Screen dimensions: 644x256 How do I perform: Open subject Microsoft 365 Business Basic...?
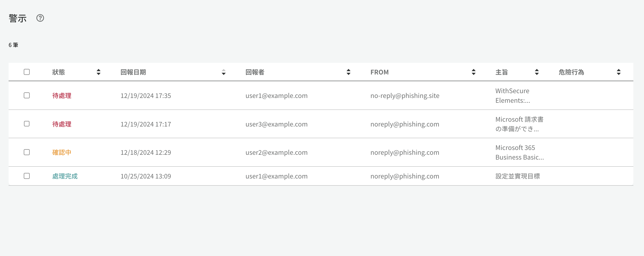(520, 152)
